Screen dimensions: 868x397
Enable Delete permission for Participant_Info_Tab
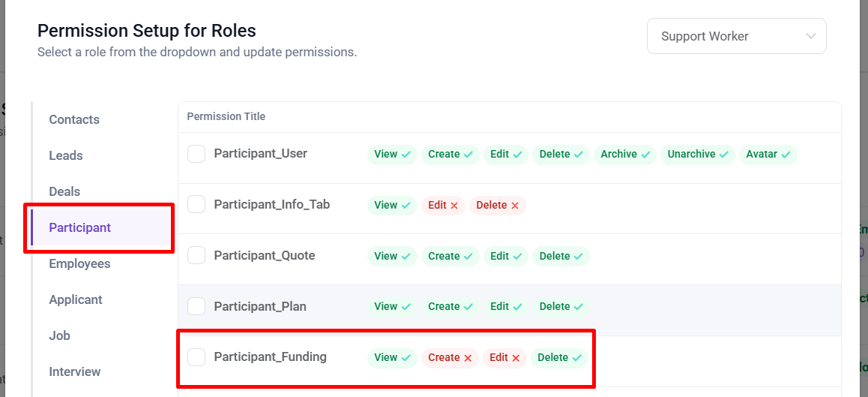tap(498, 206)
